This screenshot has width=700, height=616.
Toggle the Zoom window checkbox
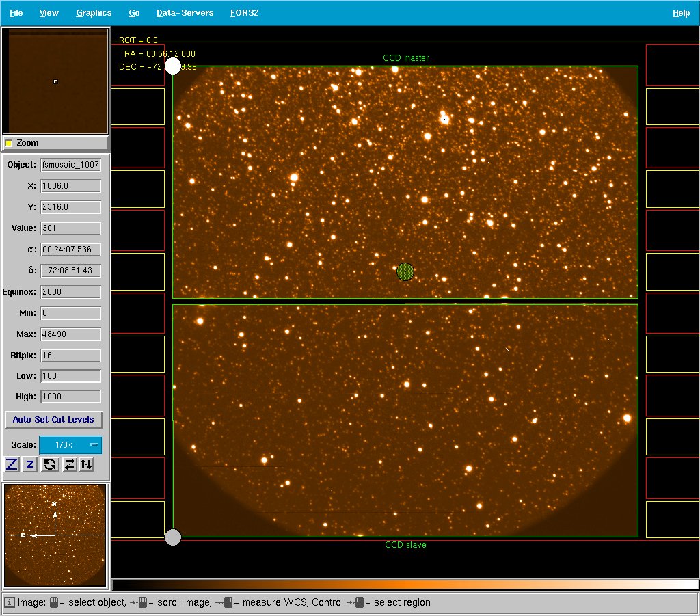tap(10, 143)
